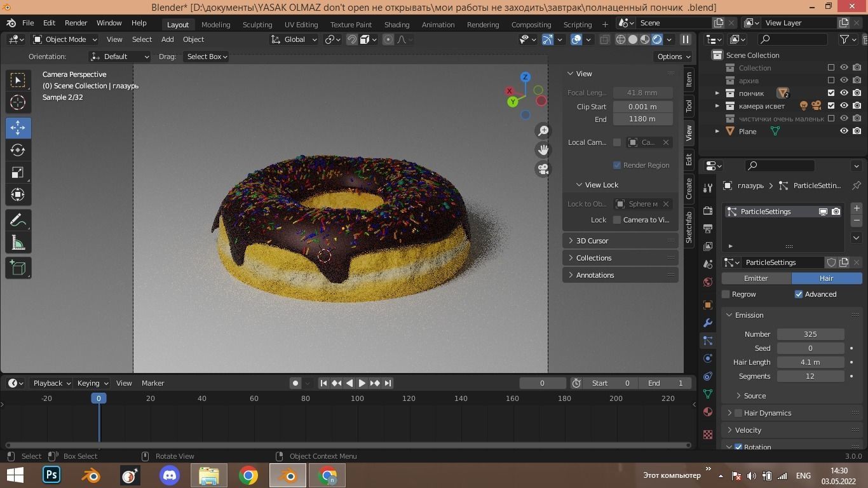
Task: Open the Keying popover
Action: click(92, 383)
